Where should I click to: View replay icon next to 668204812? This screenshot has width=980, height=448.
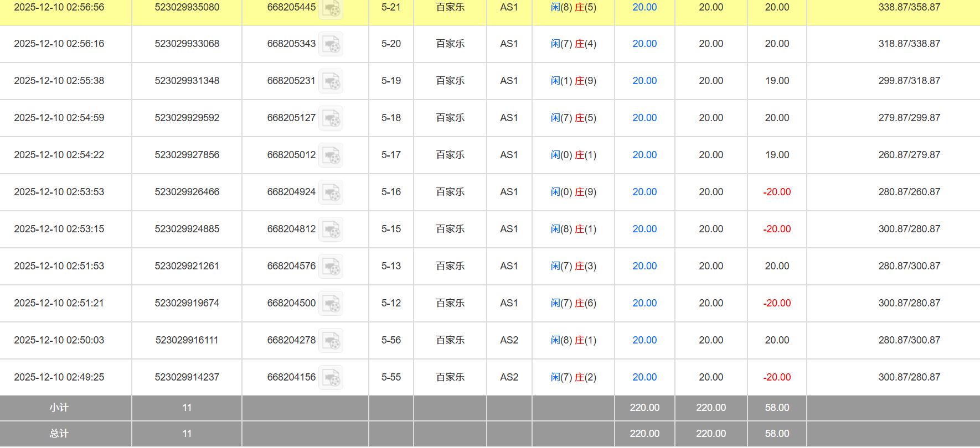(331, 230)
